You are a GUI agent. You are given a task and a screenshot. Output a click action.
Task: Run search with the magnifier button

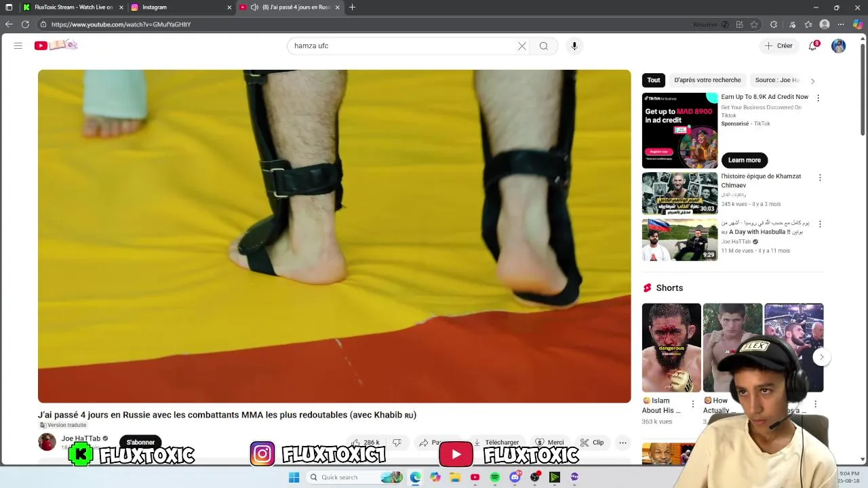click(x=544, y=46)
